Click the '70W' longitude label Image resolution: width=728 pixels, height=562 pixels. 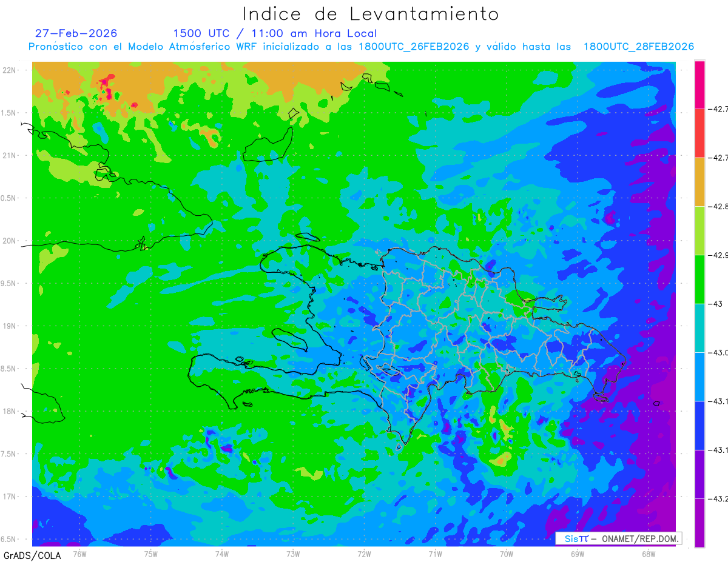(506, 554)
